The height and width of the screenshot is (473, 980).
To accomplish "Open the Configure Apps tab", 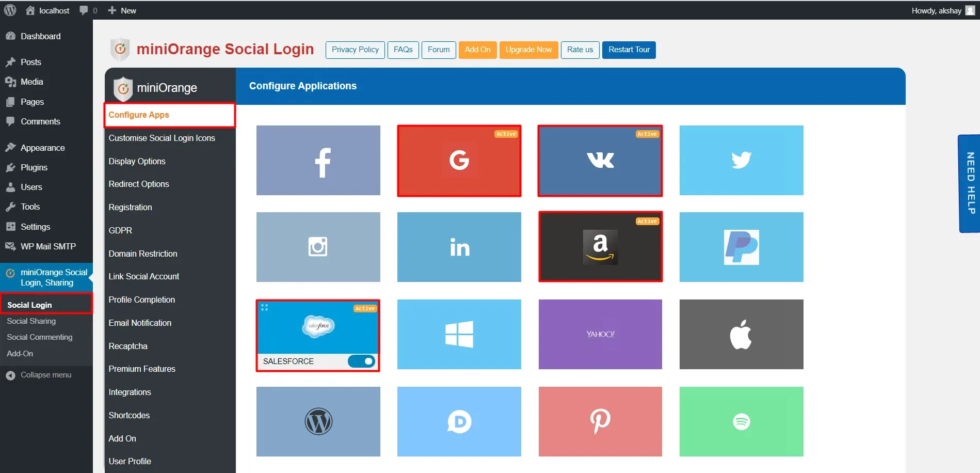I will click(x=170, y=115).
